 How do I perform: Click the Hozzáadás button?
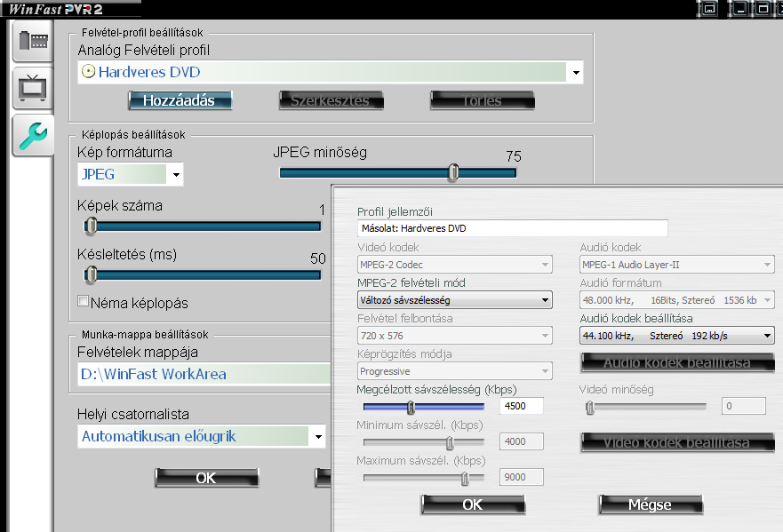(x=180, y=100)
